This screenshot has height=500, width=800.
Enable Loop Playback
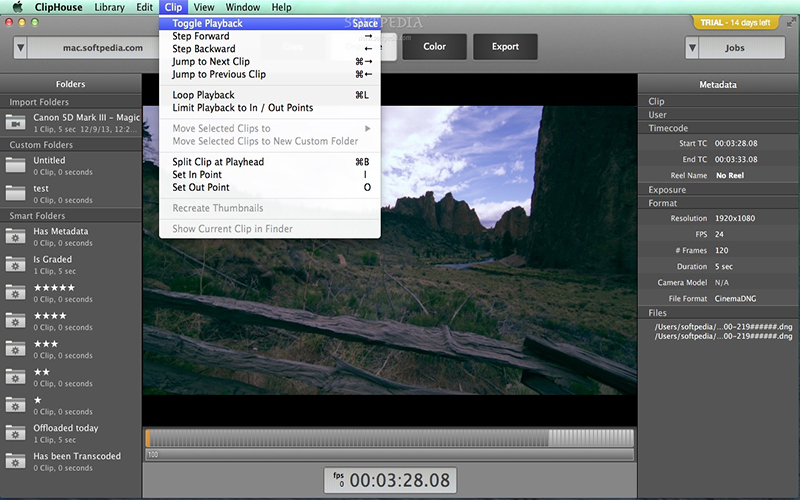click(270, 95)
